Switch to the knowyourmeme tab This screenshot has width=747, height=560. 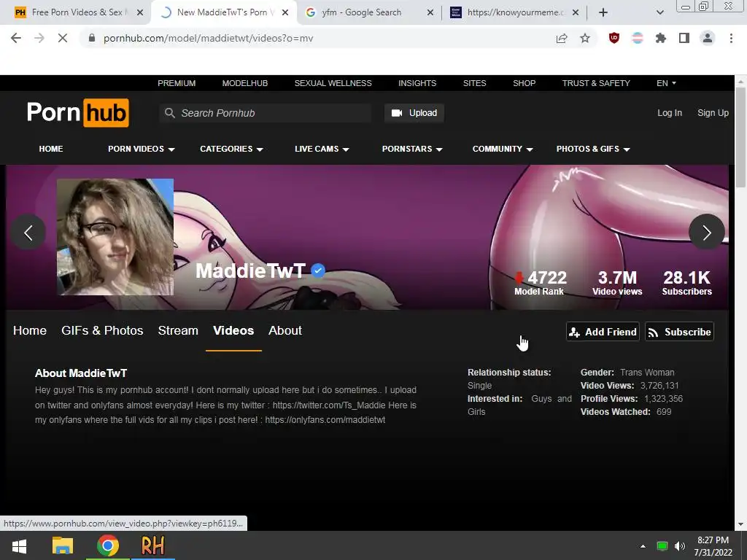click(x=514, y=12)
